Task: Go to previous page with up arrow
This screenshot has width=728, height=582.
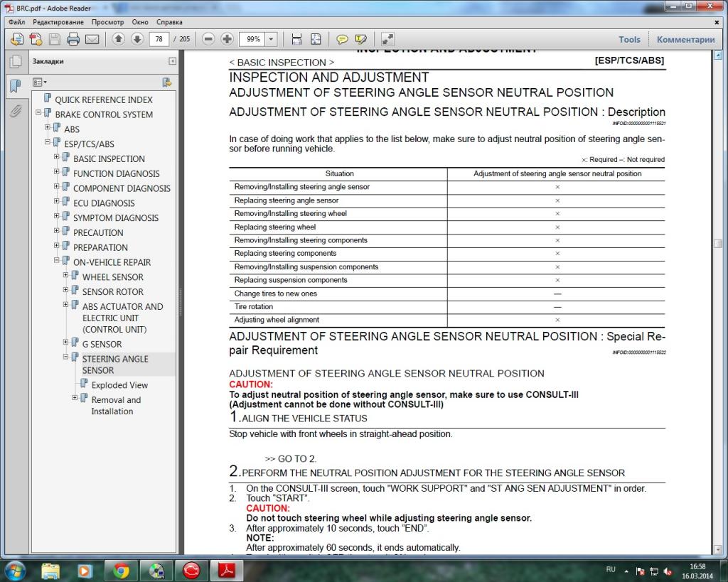Action: point(118,39)
